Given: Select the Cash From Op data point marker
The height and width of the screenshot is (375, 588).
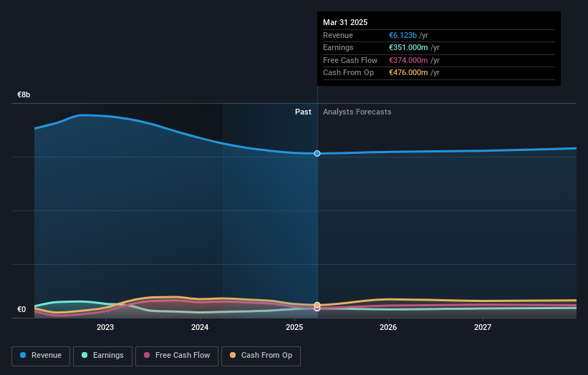Looking at the screenshot, I should pyautogui.click(x=317, y=305).
